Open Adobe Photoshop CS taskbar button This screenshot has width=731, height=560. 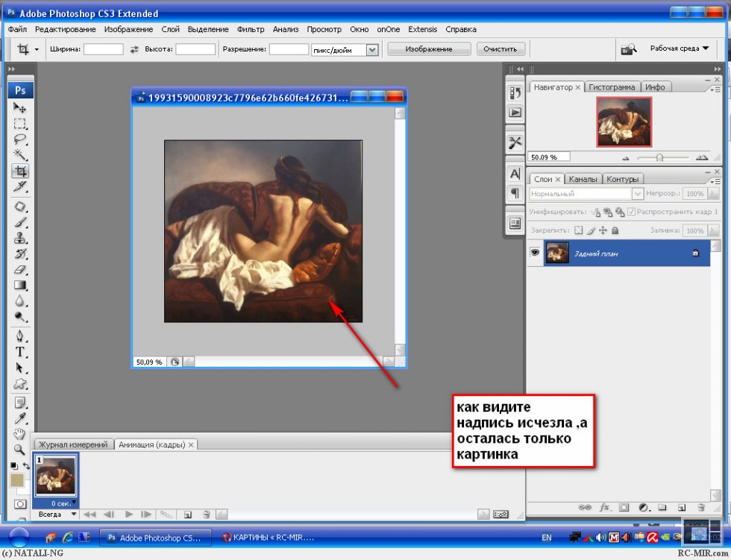coord(155,538)
